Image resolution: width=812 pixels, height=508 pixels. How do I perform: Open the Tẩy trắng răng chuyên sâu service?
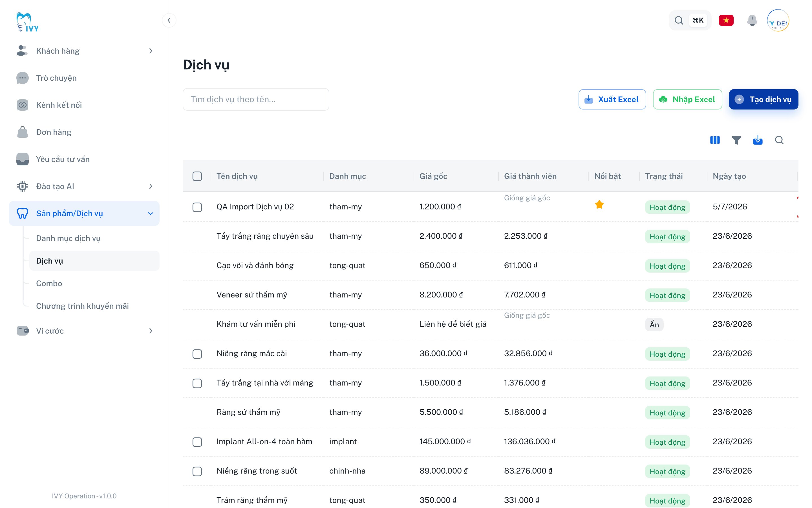click(x=265, y=236)
